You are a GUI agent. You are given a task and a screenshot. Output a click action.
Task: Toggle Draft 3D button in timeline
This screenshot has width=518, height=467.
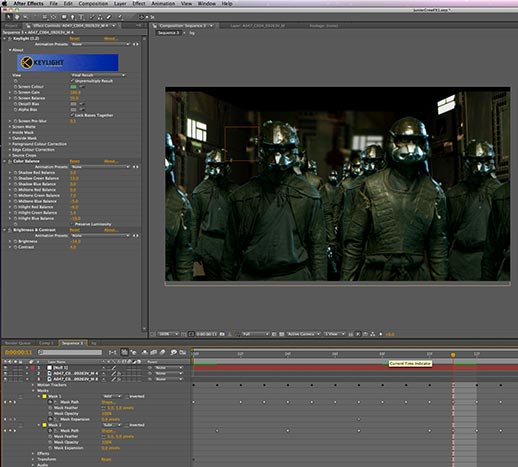pyautogui.click(x=133, y=352)
